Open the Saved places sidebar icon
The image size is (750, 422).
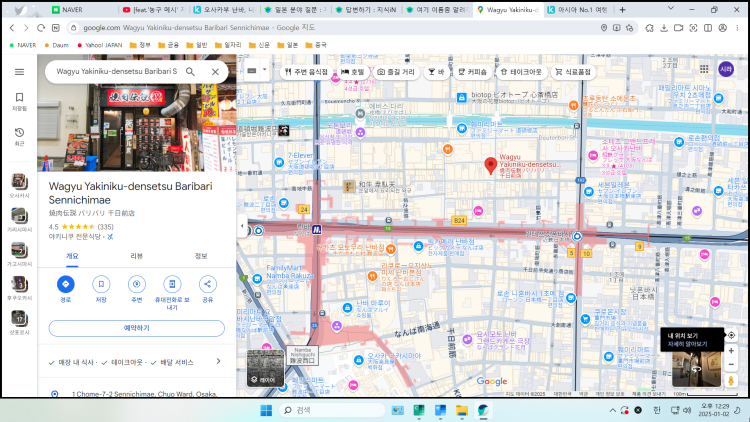[x=19, y=101]
